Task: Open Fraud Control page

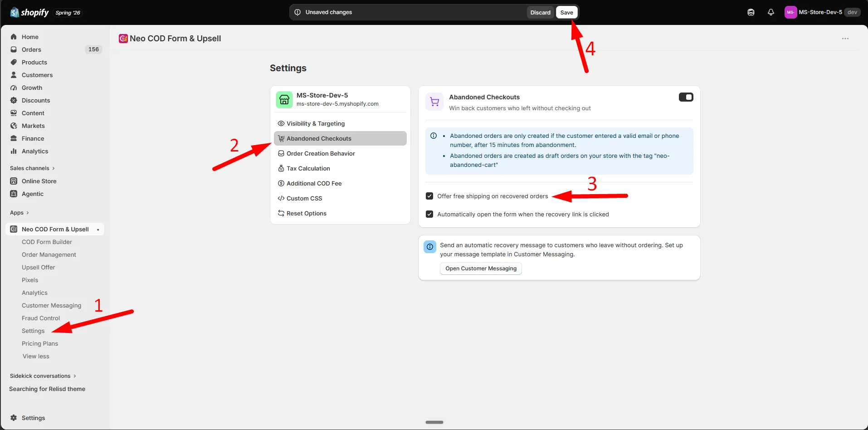Action: click(x=41, y=318)
